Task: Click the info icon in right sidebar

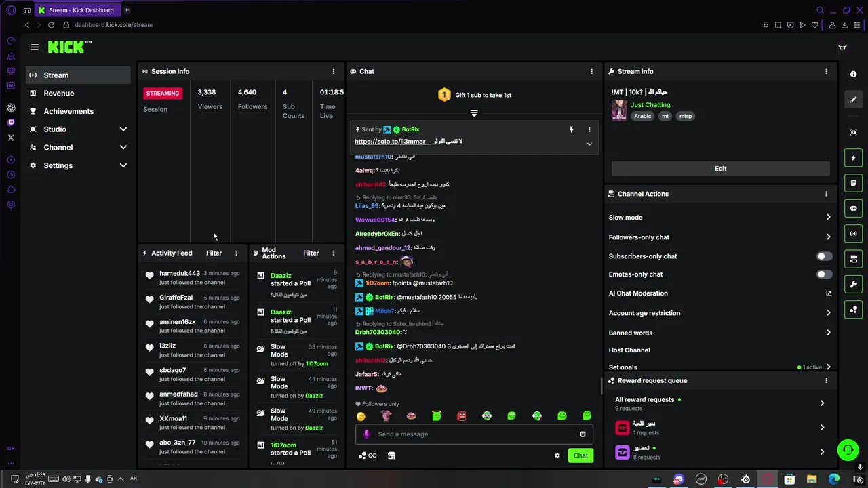Action: (x=854, y=75)
